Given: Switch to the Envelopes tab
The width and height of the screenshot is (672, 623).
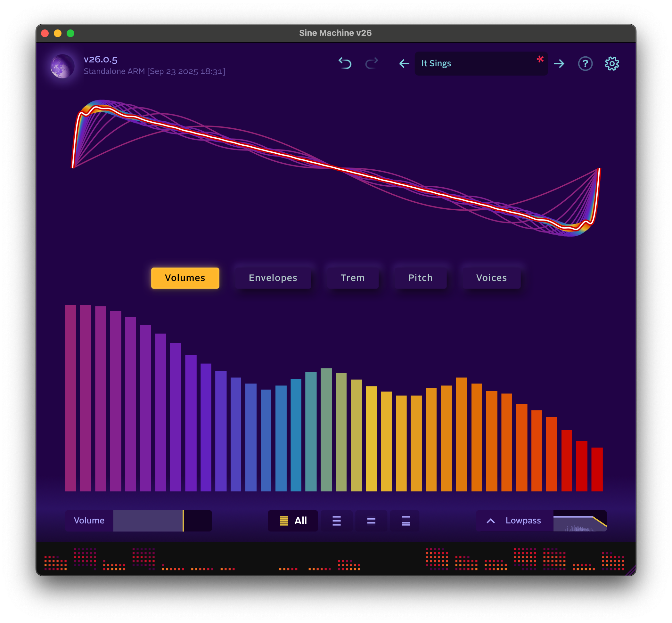Looking at the screenshot, I should 273,278.
